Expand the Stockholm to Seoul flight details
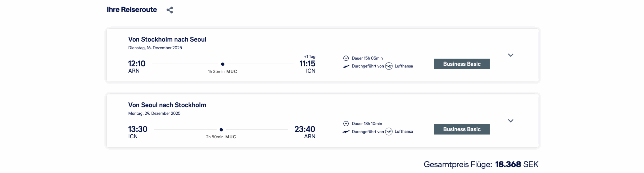Screen dimensions: 644x173 (510, 55)
